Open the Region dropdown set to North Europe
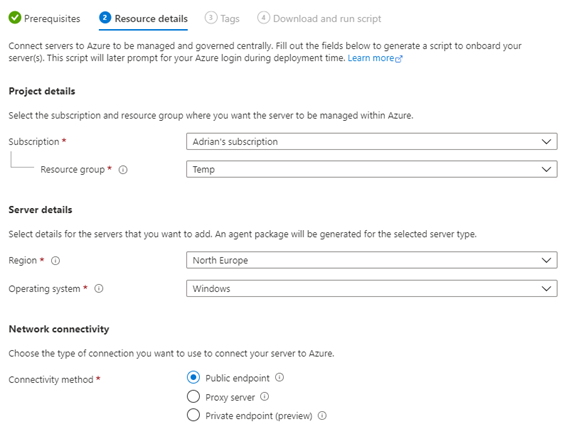This screenshot has width=571, height=429. [371, 260]
